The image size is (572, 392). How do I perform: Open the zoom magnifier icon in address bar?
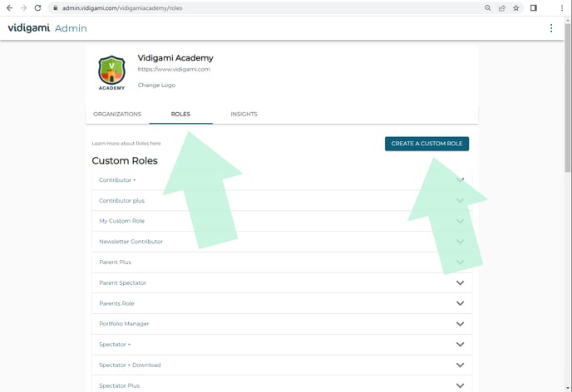[x=488, y=8]
